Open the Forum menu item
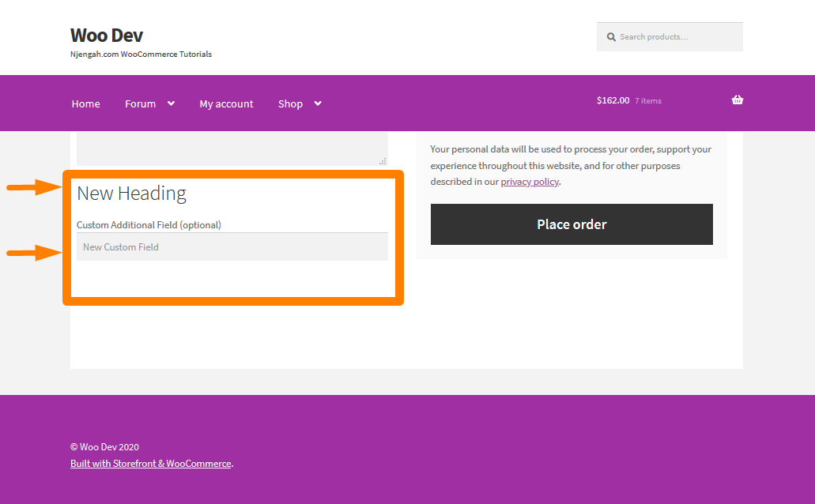The image size is (815, 504). (x=141, y=103)
